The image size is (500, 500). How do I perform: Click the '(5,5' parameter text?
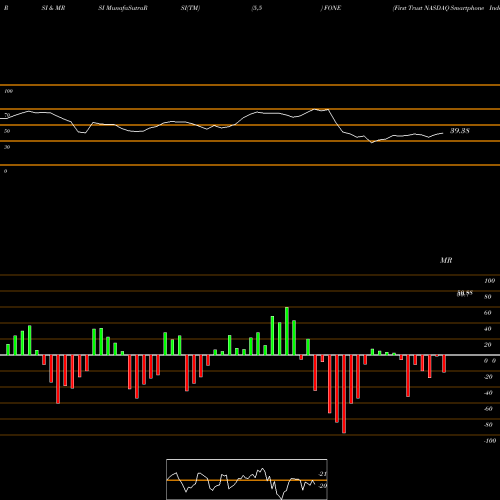click(257, 8)
